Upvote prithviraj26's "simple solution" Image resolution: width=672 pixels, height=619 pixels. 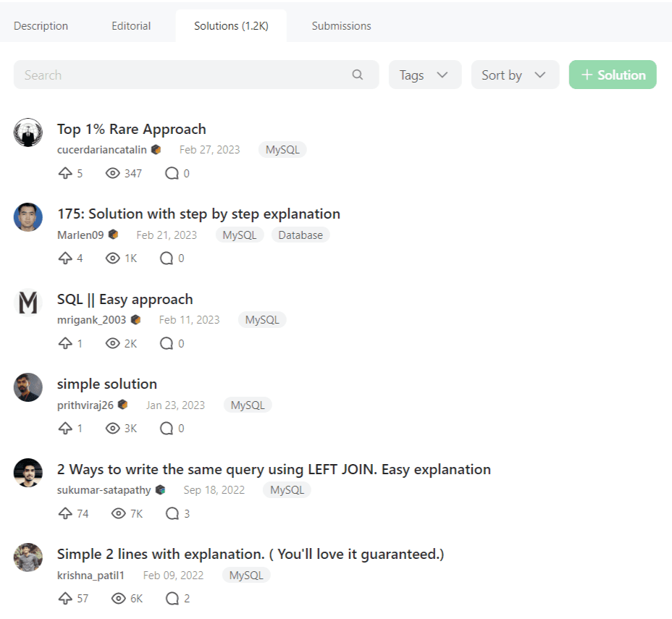click(65, 428)
